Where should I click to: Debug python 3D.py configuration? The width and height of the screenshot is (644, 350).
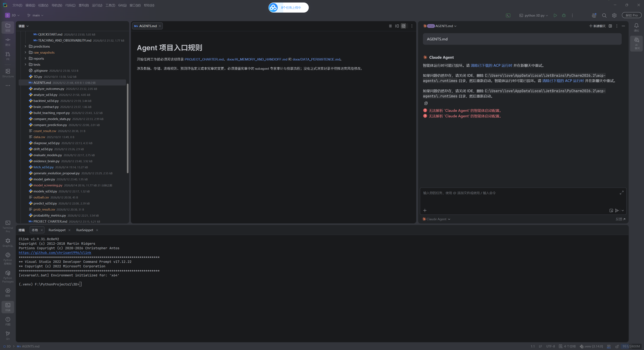(x=564, y=15)
